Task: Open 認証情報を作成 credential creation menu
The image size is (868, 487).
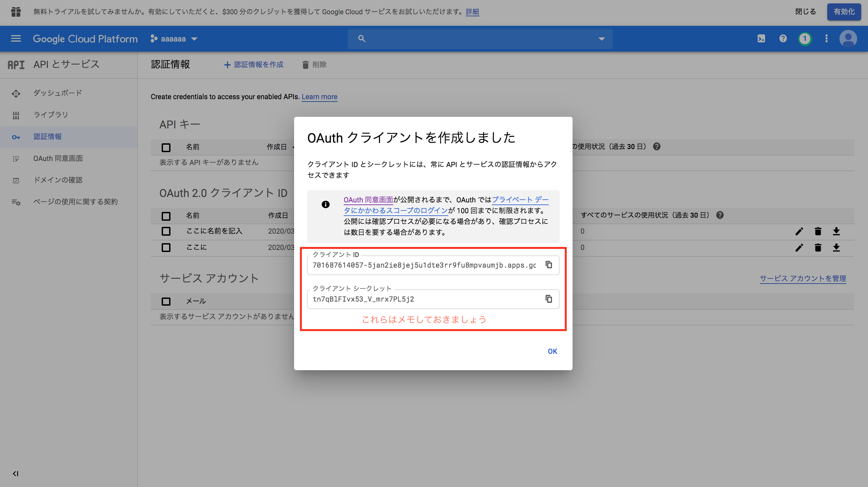Action: [x=254, y=65]
